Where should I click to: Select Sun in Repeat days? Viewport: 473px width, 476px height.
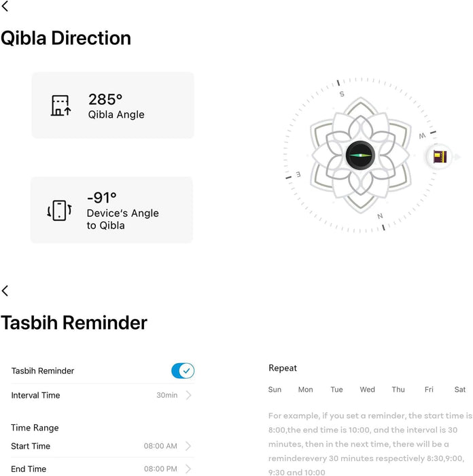click(275, 390)
